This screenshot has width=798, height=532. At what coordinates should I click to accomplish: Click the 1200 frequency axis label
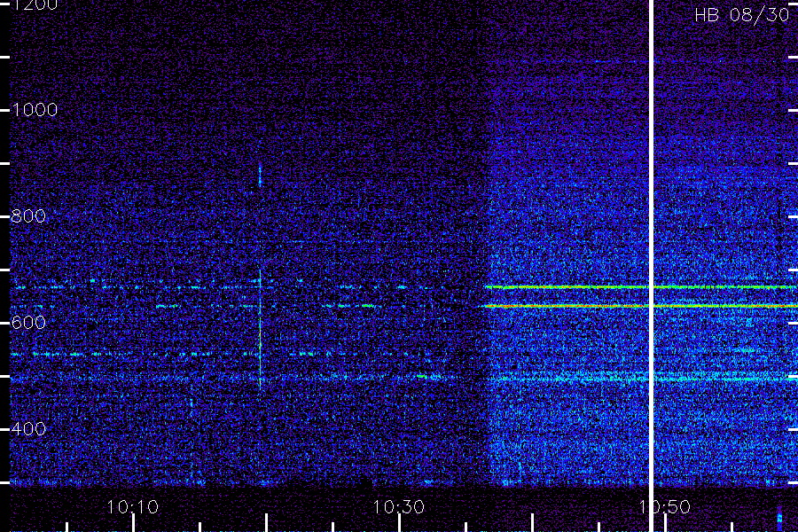click(35, 5)
